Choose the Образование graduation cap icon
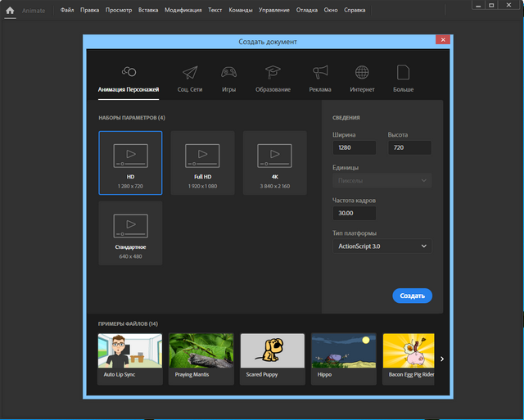 pos(273,73)
